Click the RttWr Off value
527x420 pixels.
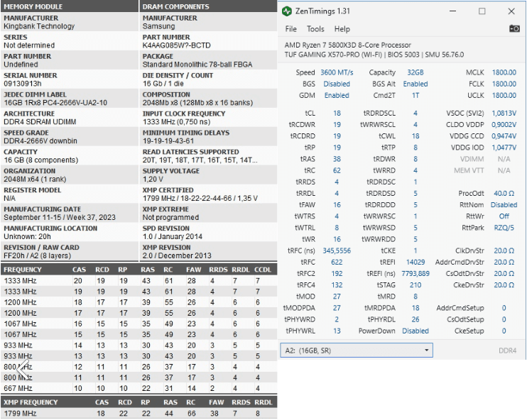[504, 216]
